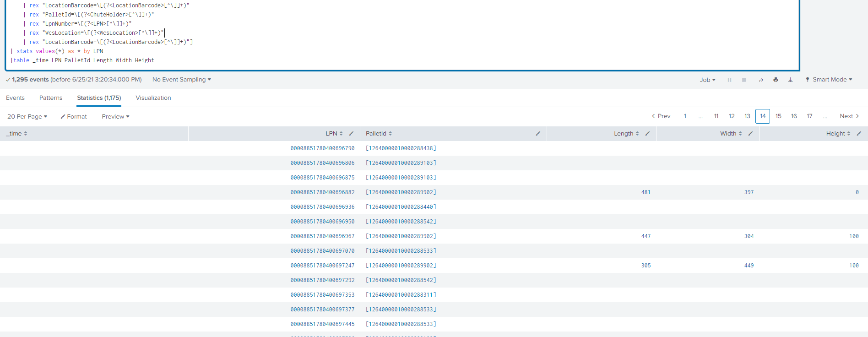
Task: Click LPN value 00008851780400697377
Action: coord(322,310)
